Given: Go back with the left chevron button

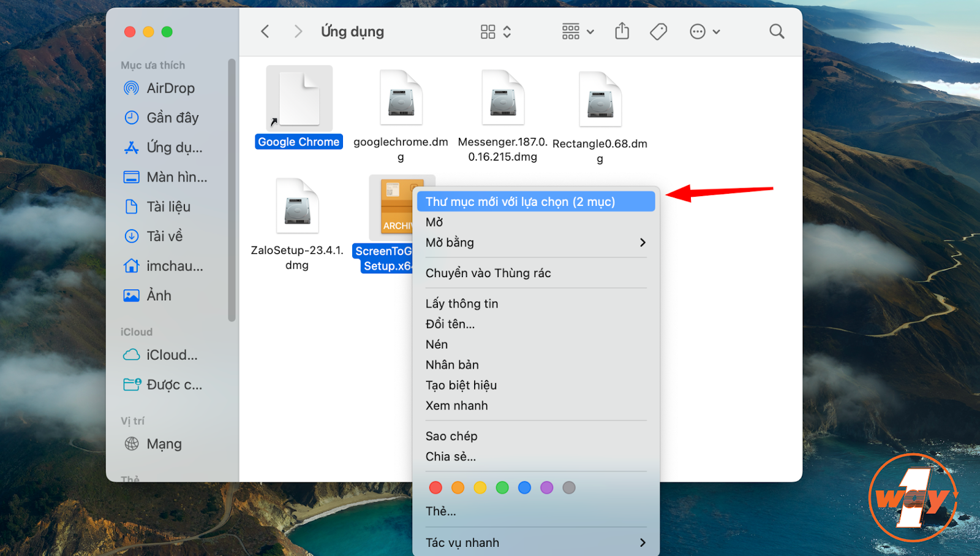Looking at the screenshot, I should pos(265,31).
